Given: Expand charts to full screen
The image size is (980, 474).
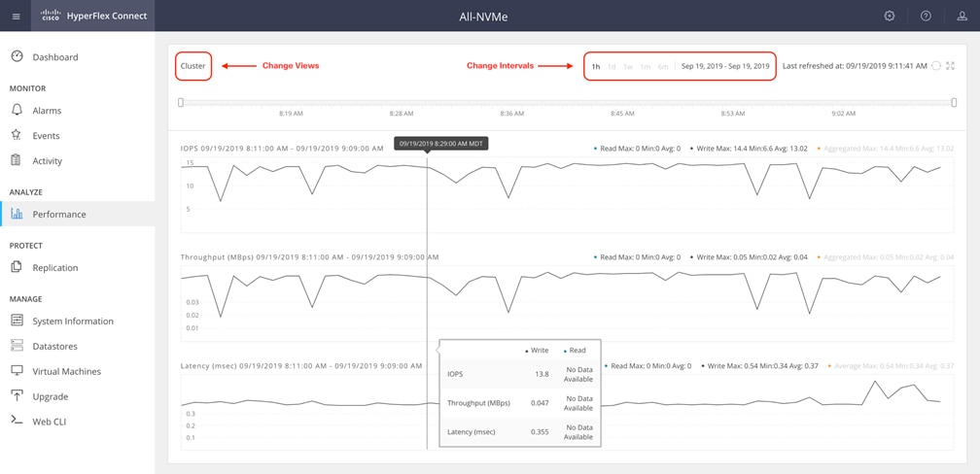Looking at the screenshot, I should point(951,66).
